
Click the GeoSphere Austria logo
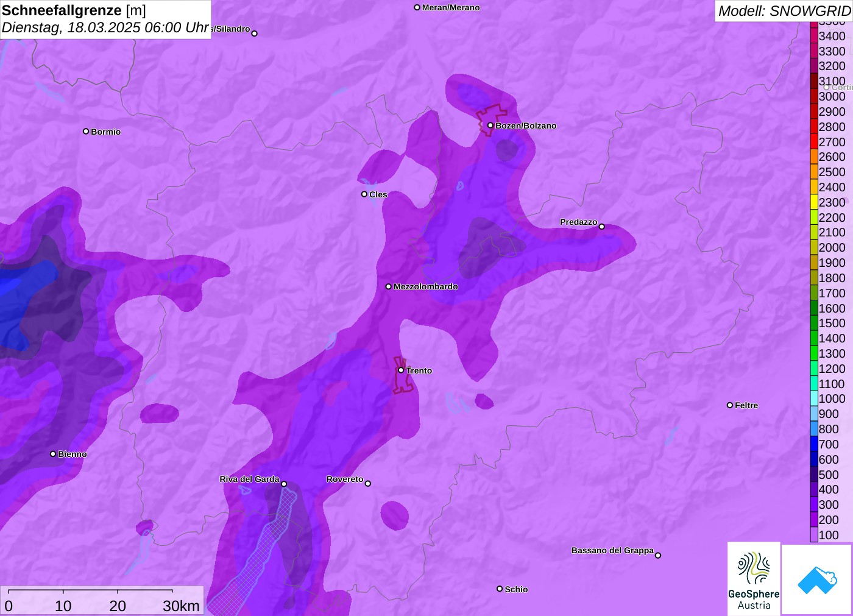click(754, 578)
